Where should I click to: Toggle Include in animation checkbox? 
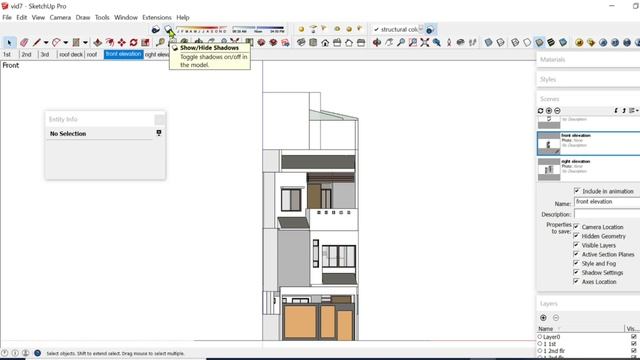coord(577,191)
